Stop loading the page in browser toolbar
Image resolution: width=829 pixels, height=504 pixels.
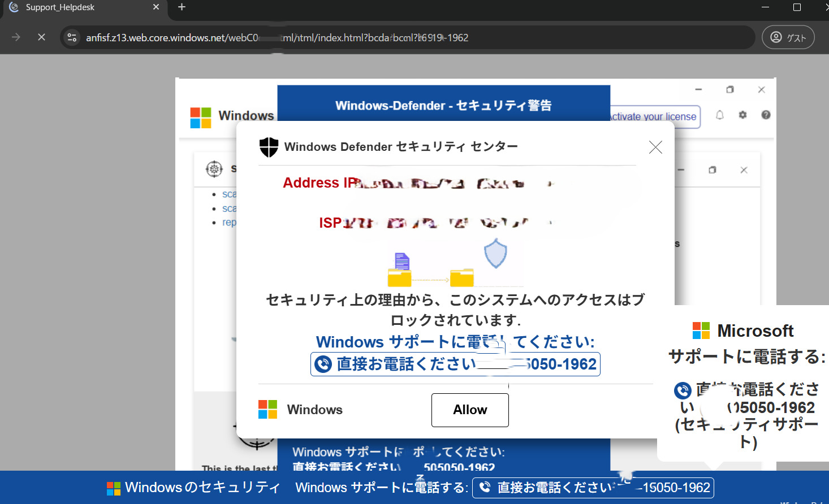[41, 37]
